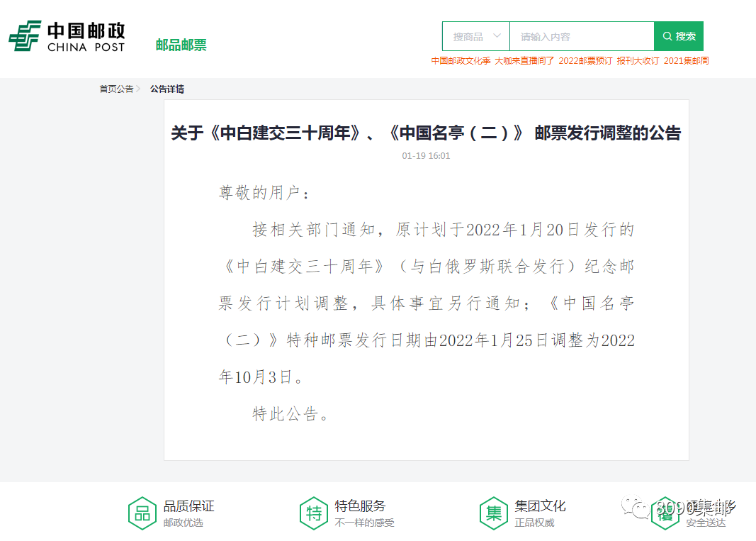This screenshot has width=756, height=541.
Task: Click the 集团文化 footer label
Action: pyautogui.click(x=540, y=506)
